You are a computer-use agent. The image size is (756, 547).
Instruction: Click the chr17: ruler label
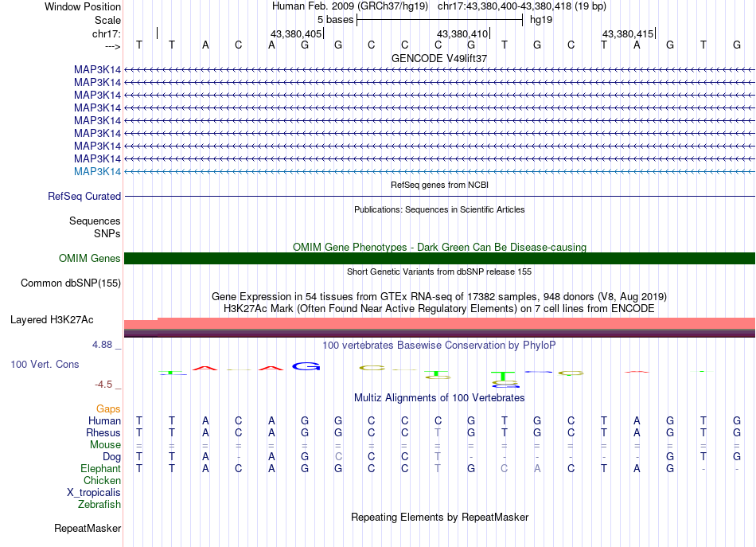(106, 33)
